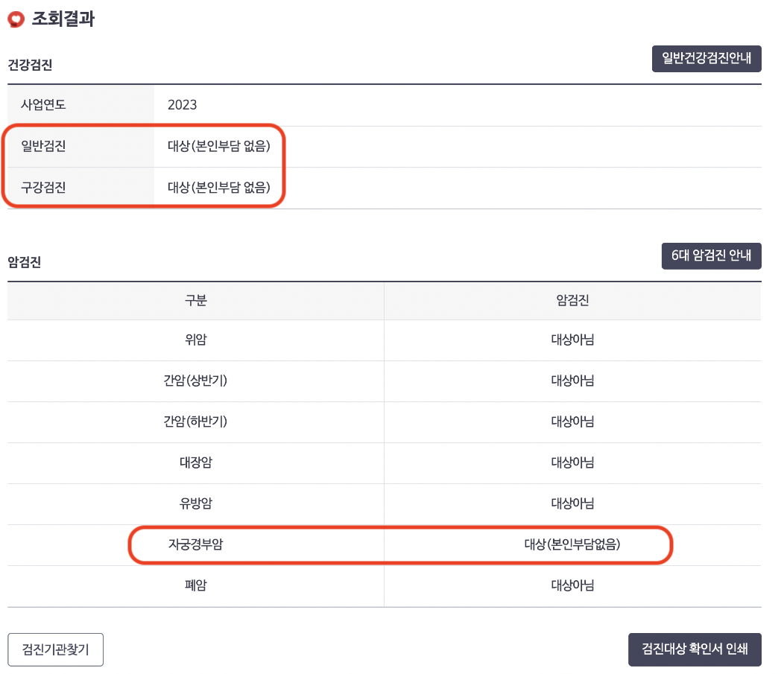
Task: Select the 간암(상반기) row
Action: [x=195, y=381]
